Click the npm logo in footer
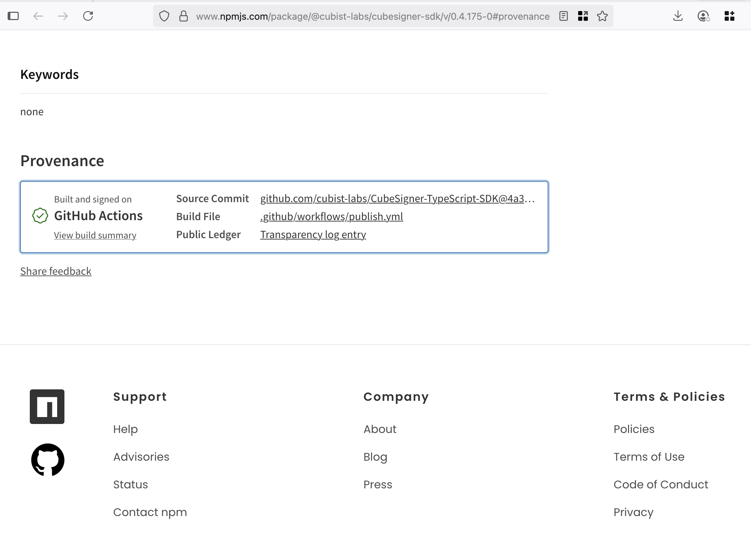The width and height of the screenshot is (751, 560). (47, 407)
